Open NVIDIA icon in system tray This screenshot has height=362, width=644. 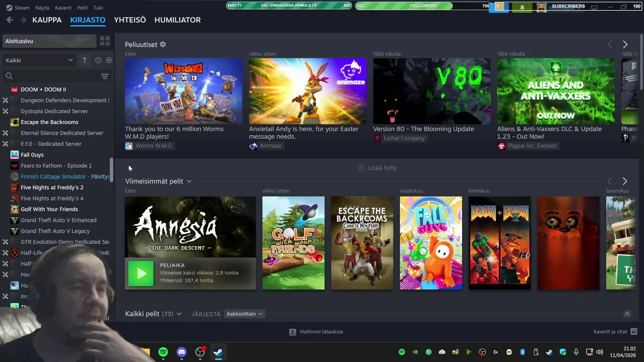(x=415, y=352)
